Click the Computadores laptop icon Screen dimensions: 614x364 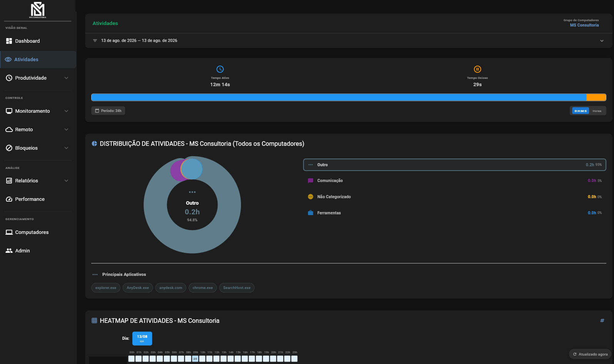pyautogui.click(x=9, y=232)
